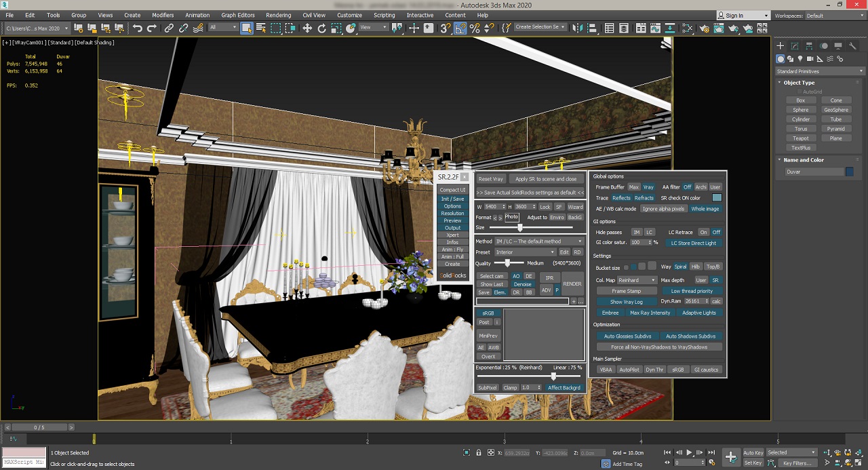The height and width of the screenshot is (470, 868).
Task: Open the Standard Primitives dropdown
Action: 820,71
